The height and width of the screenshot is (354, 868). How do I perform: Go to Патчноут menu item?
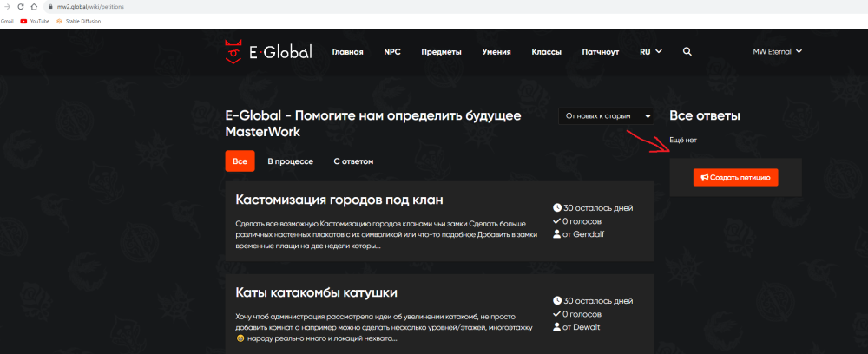(600, 52)
